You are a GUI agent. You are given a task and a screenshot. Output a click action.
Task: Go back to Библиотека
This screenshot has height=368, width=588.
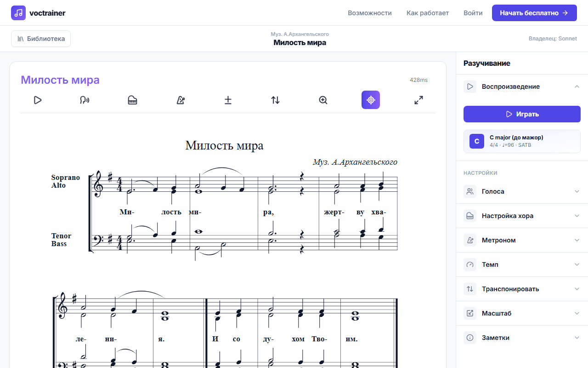41,39
